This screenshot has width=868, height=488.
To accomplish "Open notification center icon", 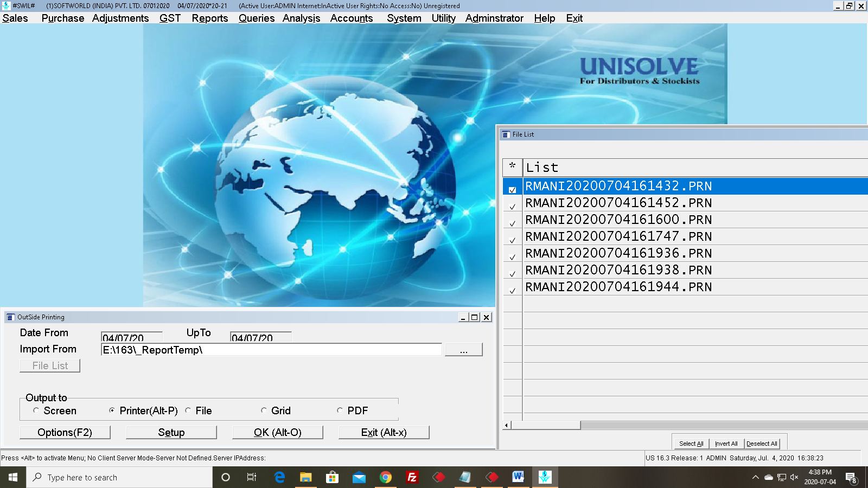I will pos(851,477).
